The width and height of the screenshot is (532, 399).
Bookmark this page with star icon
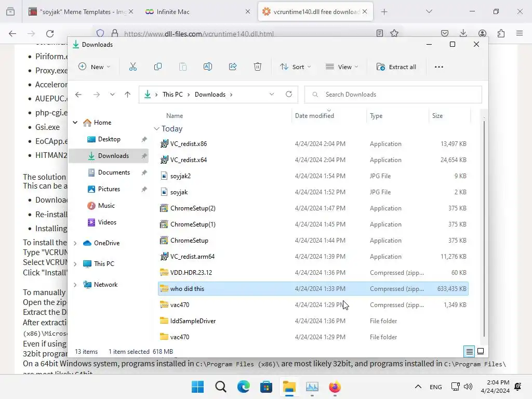(394, 33)
